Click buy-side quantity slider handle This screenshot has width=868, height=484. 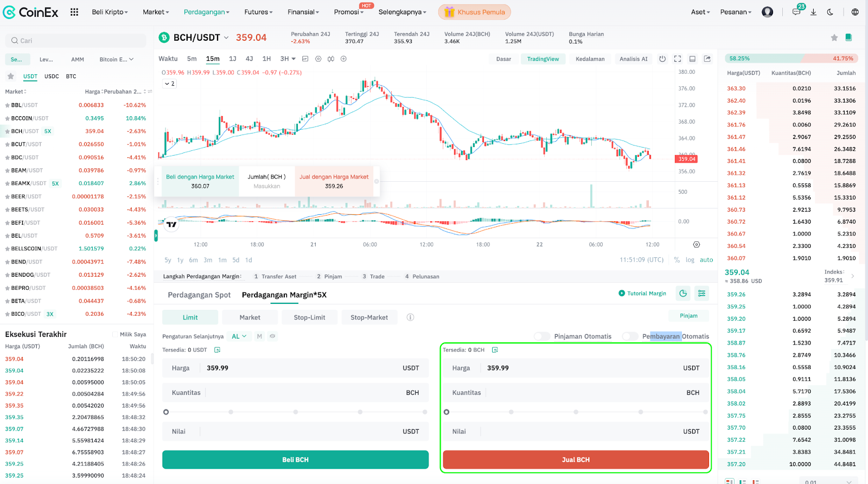coord(166,412)
